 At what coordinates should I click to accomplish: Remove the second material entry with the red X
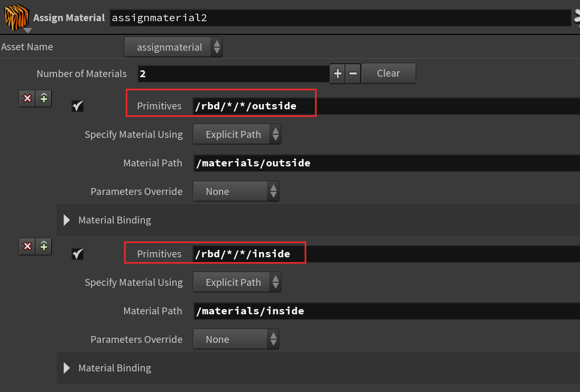pos(27,246)
